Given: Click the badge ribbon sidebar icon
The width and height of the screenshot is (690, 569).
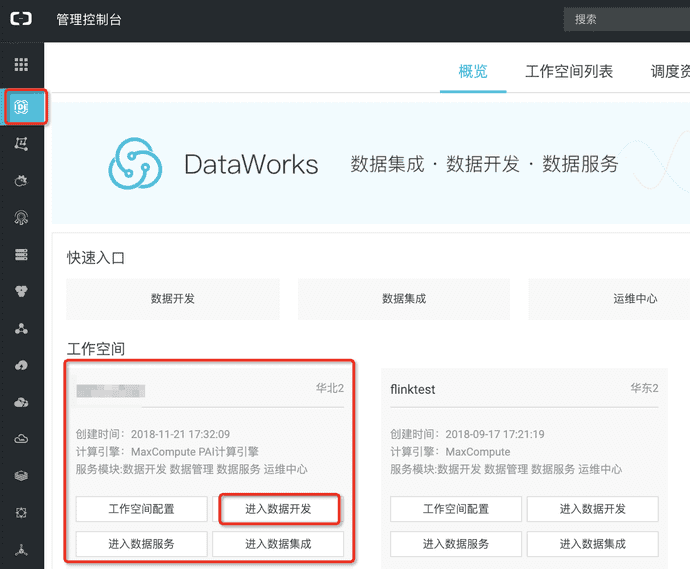Looking at the screenshot, I should pos(21,217).
